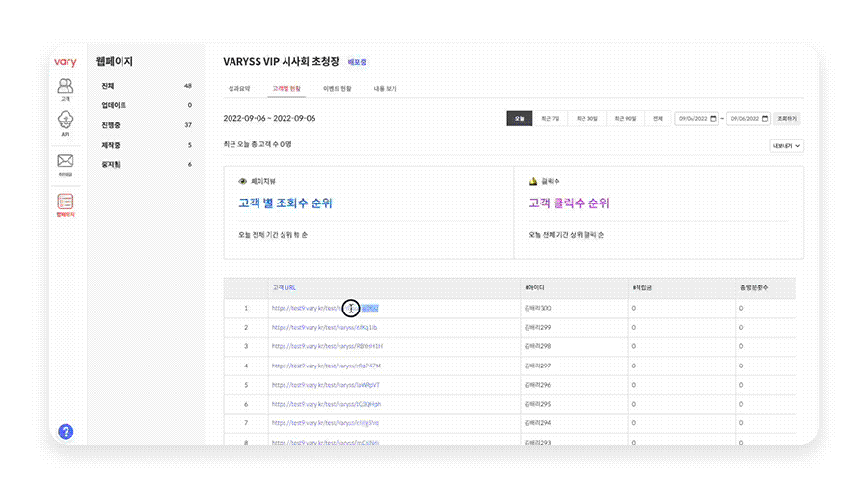Open the email envelope sidebar icon
This screenshot has width=868, height=488.
[x=66, y=165]
